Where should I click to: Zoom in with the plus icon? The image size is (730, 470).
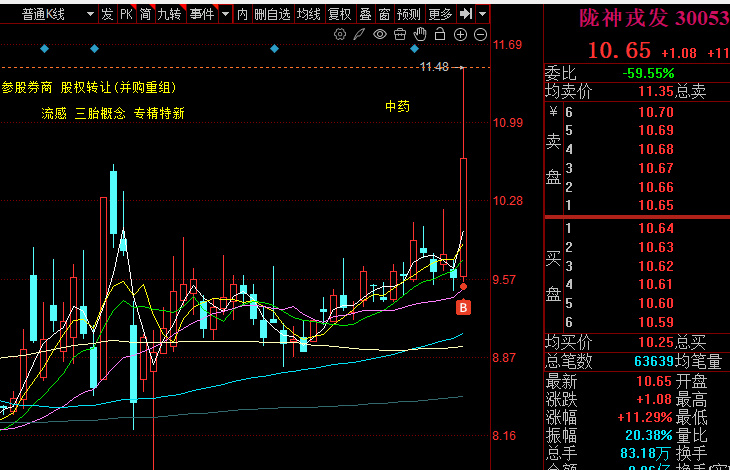(x=461, y=34)
